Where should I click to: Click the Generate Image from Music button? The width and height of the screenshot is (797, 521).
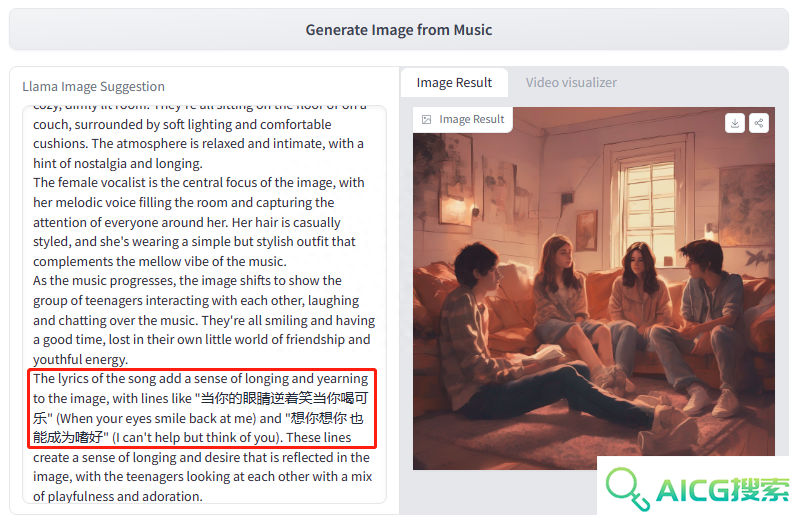pos(398,29)
